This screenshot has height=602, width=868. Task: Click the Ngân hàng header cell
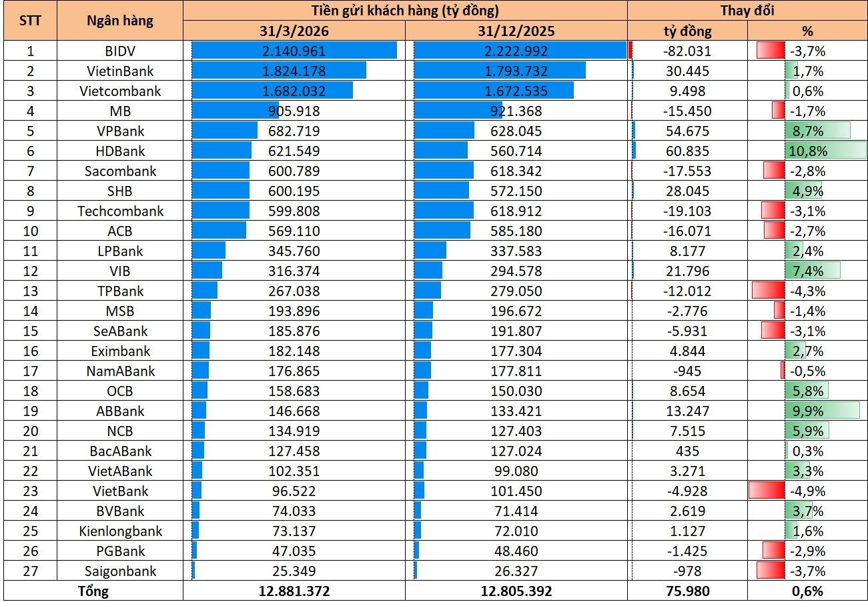tap(119, 21)
